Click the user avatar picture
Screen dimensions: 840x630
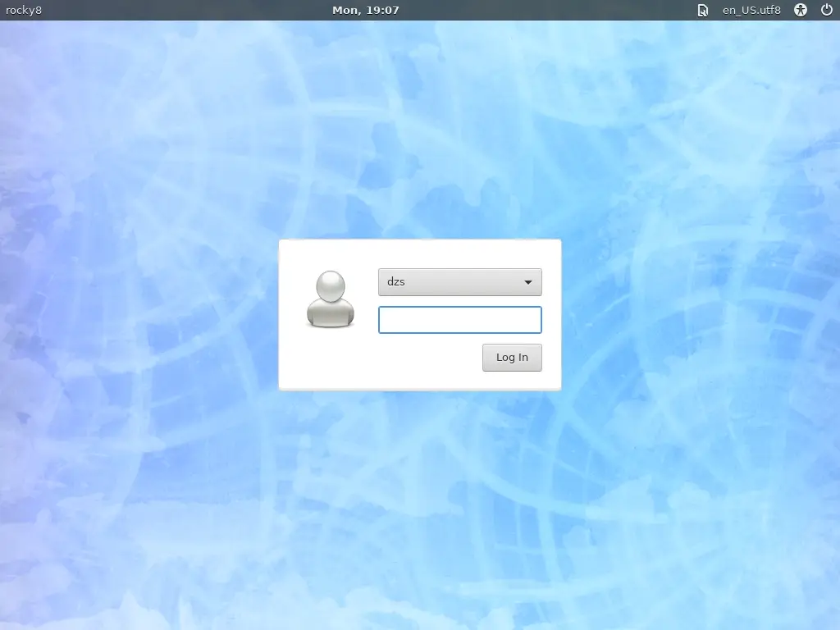[x=331, y=299]
